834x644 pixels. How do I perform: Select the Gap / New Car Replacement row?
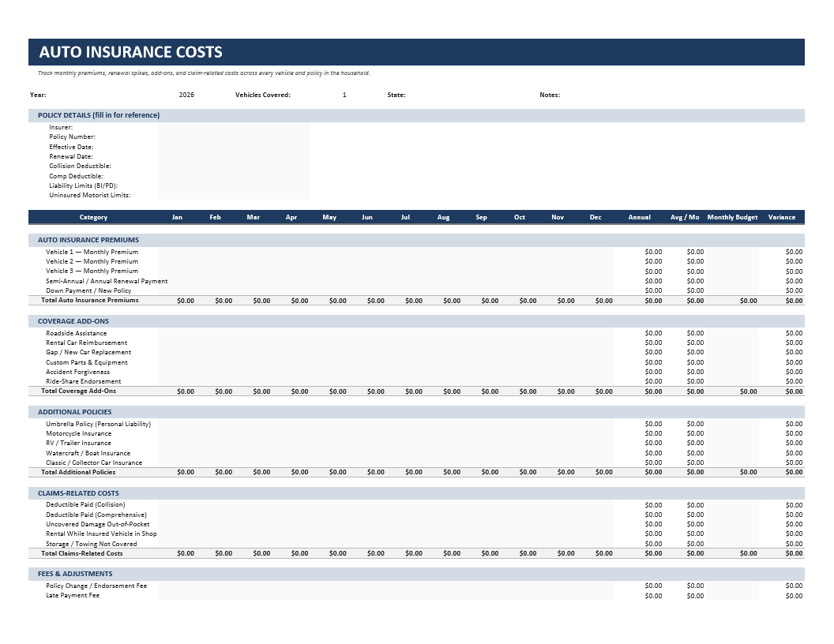[416, 352]
